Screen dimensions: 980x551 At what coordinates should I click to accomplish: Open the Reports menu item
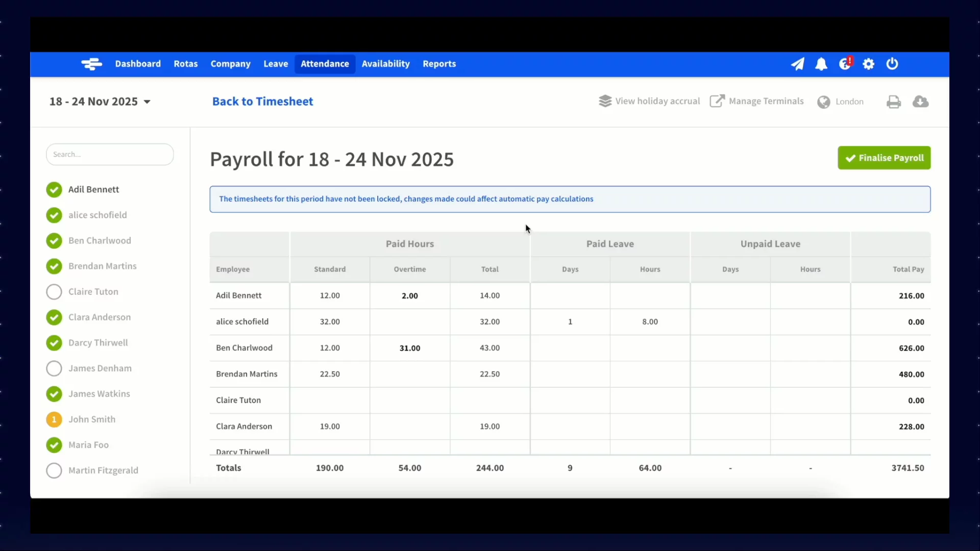pyautogui.click(x=439, y=64)
